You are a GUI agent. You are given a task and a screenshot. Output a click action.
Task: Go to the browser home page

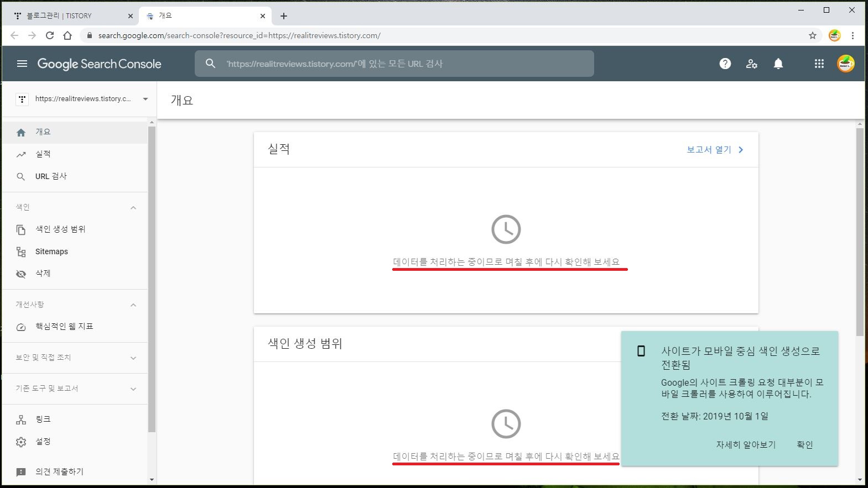pos(67,35)
